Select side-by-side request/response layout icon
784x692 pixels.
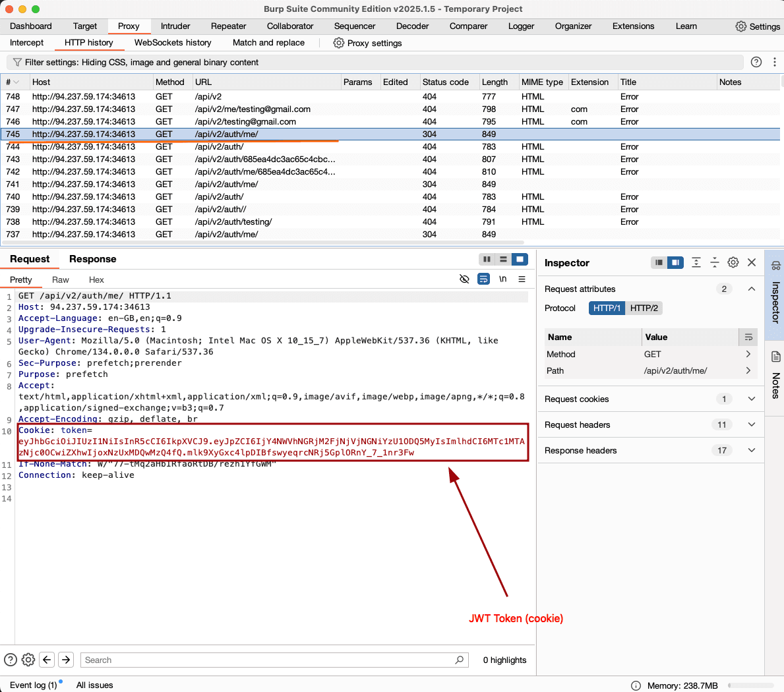[x=487, y=259]
